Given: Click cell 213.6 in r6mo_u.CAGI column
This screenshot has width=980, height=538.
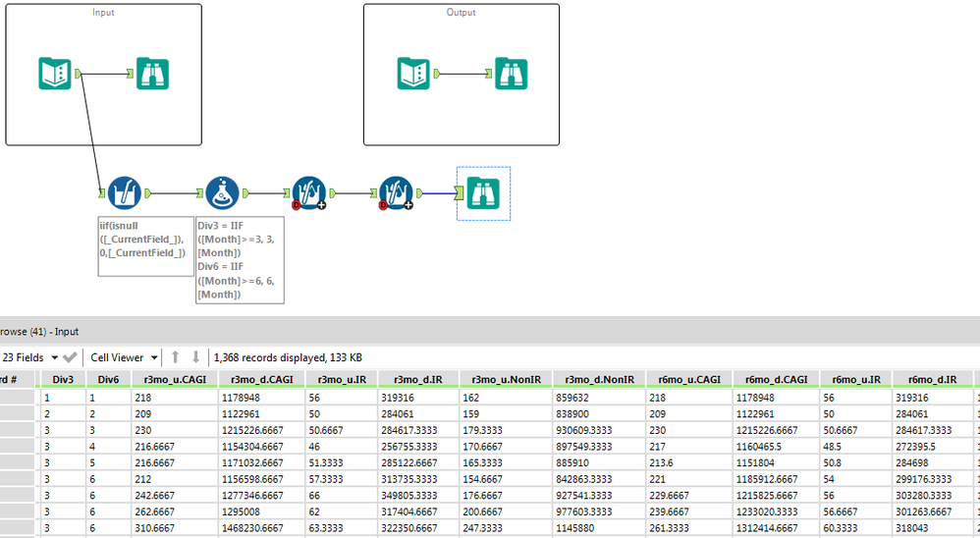Looking at the screenshot, I should click(x=689, y=462).
